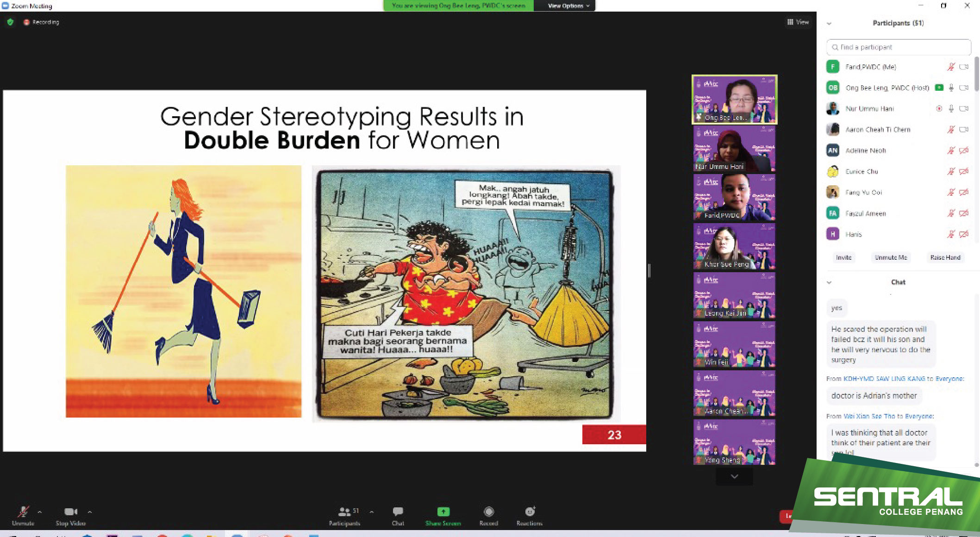The height and width of the screenshot is (537, 980).
Task: Open the Chat bubble icon
Action: (398, 511)
